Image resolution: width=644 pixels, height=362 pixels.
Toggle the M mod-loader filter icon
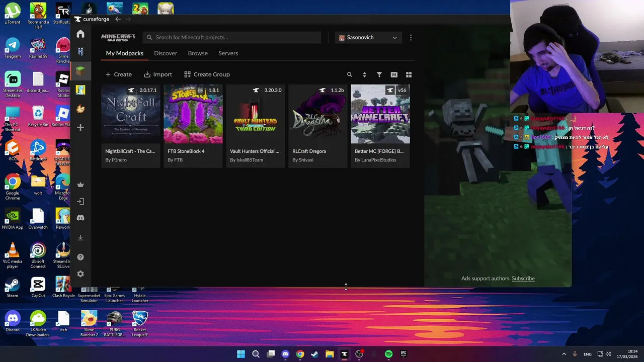click(394, 74)
